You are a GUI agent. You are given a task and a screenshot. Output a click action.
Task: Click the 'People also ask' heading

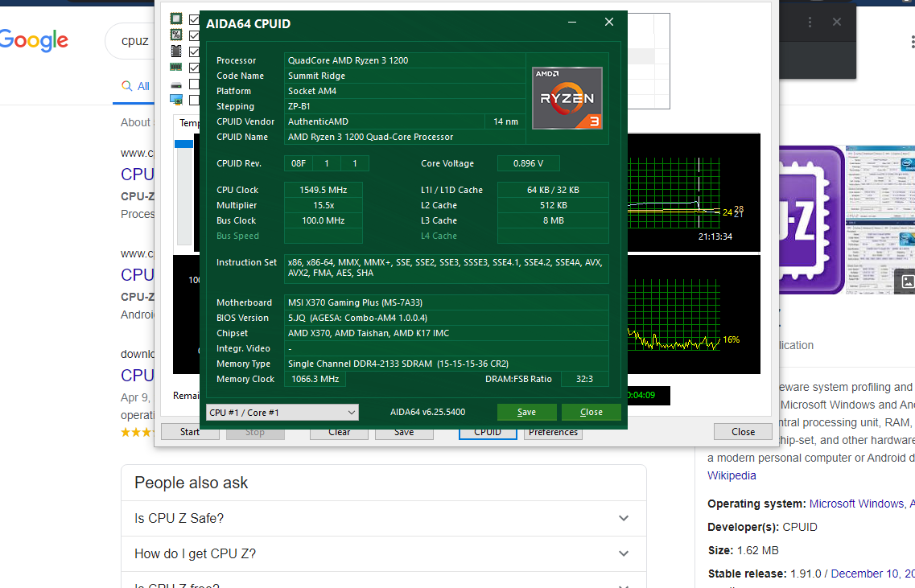pos(192,483)
